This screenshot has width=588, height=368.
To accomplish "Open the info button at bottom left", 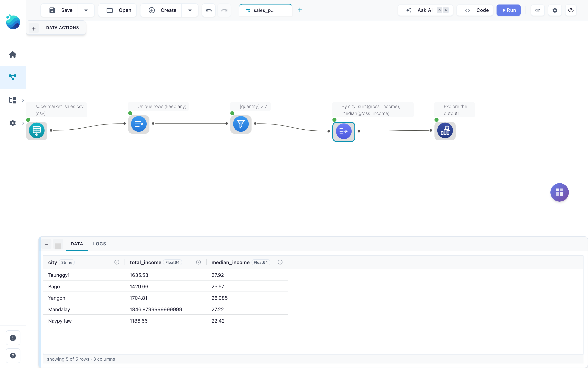I will (x=13, y=338).
